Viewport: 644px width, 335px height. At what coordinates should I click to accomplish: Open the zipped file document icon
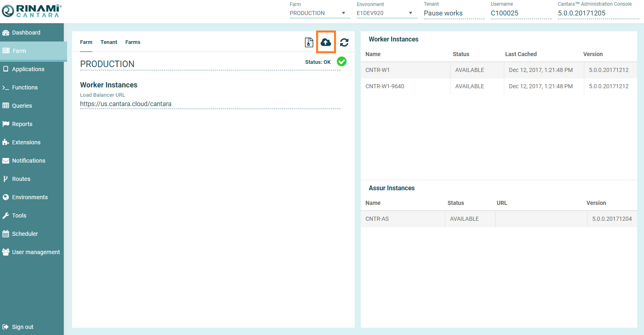tap(309, 42)
